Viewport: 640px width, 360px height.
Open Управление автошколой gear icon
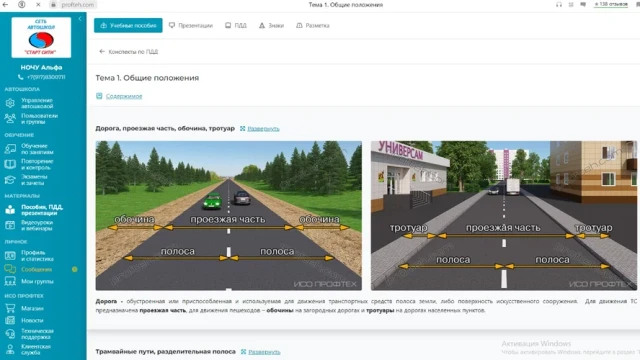pyautogui.click(x=10, y=103)
